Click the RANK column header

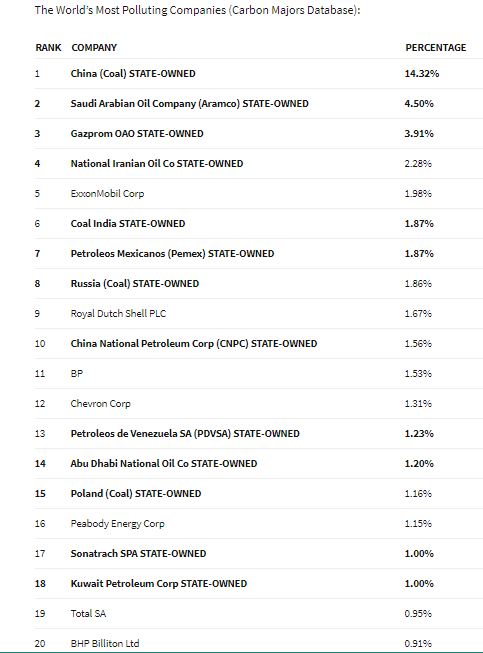tap(48, 47)
